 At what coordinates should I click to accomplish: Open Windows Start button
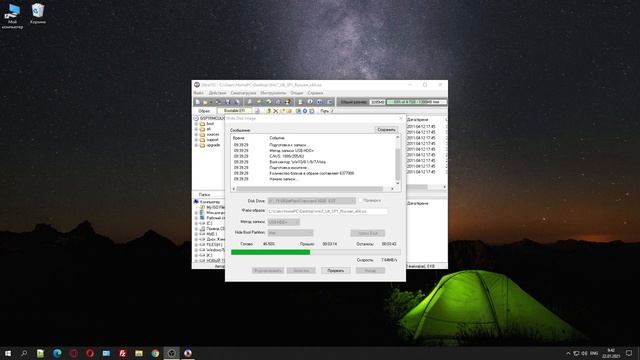[x=8, y=353]
